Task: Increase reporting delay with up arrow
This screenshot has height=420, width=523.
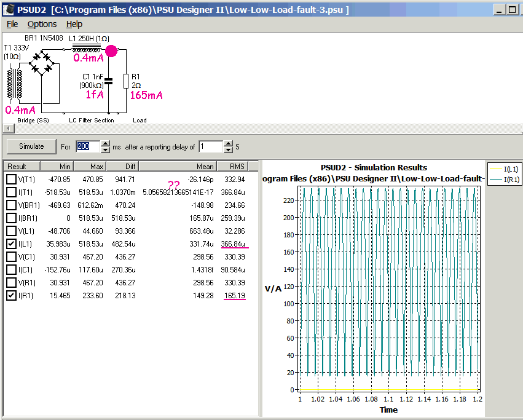Action: 228,143
